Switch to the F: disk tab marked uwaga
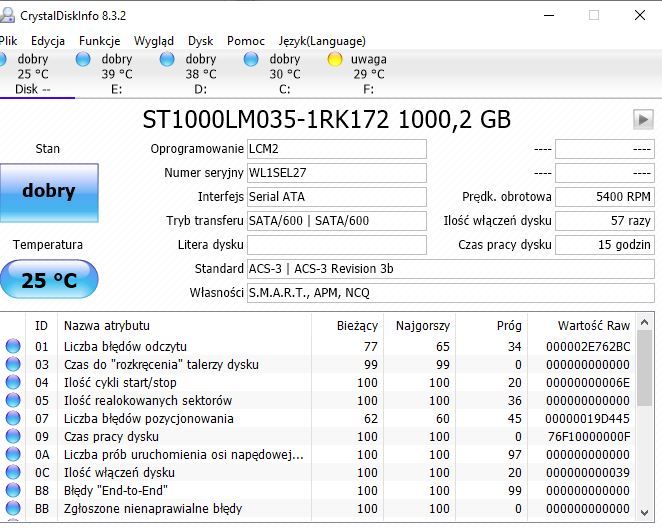The height and width of the screenshot is (528, 662). 369,74
